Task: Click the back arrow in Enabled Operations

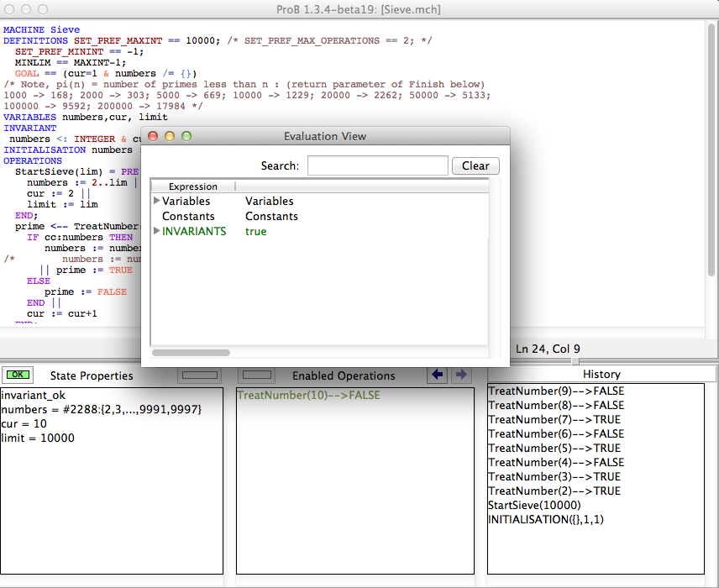Action: (x=437, y=375)
